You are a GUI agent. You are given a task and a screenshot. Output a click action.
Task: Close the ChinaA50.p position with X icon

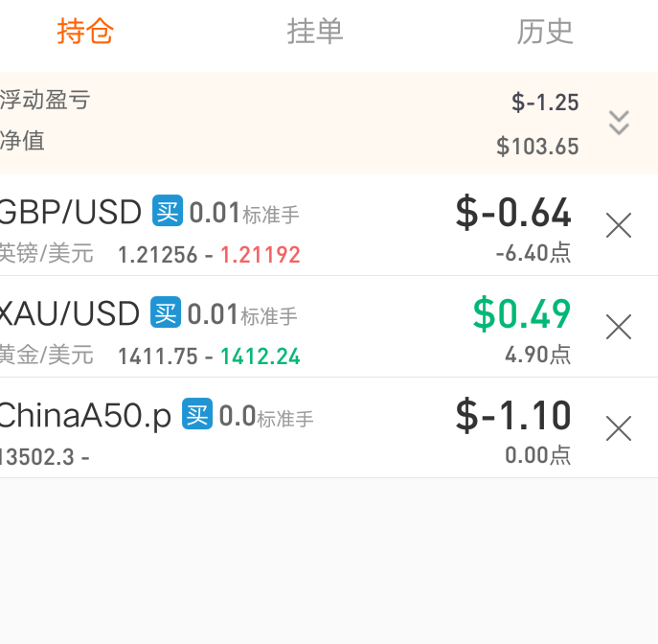[x=619, y=428]
